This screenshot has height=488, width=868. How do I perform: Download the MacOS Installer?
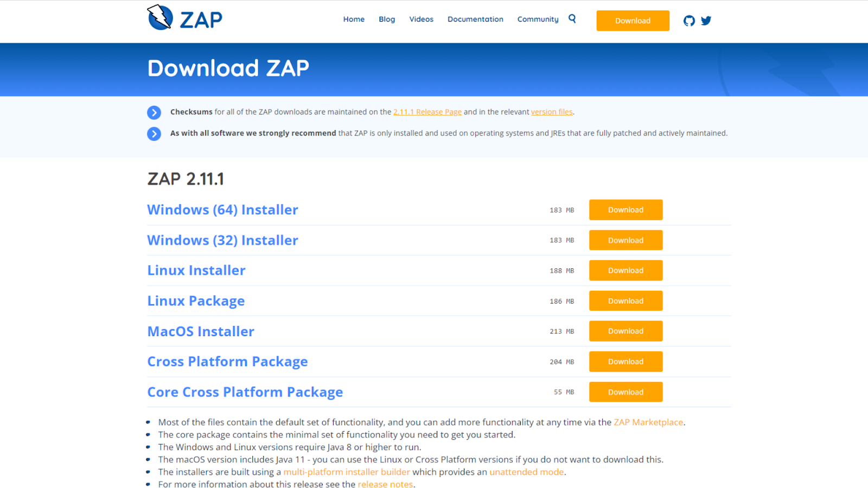(626, 331)
